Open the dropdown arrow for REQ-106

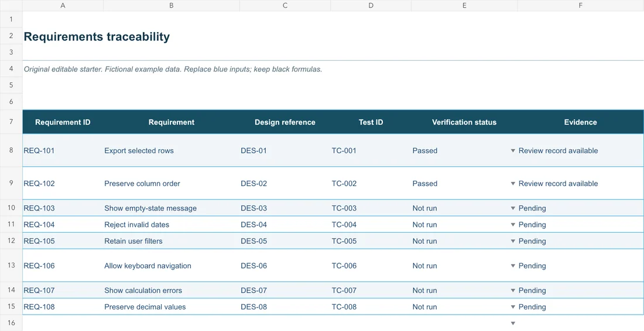[513, 266]
